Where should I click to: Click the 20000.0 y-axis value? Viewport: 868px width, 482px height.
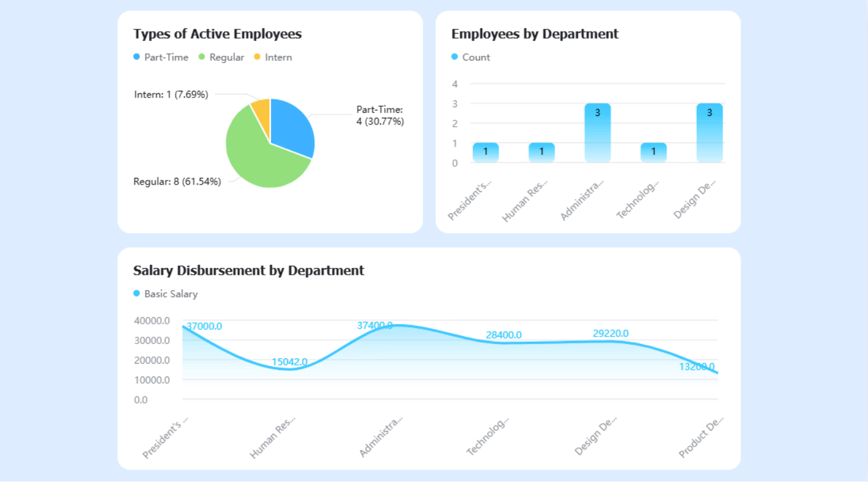click(x=152, y=360)
